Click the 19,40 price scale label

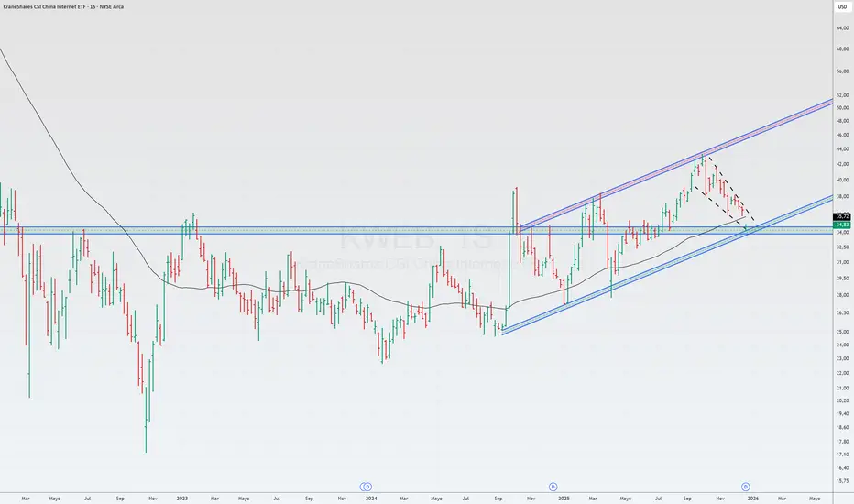[843, 414]
